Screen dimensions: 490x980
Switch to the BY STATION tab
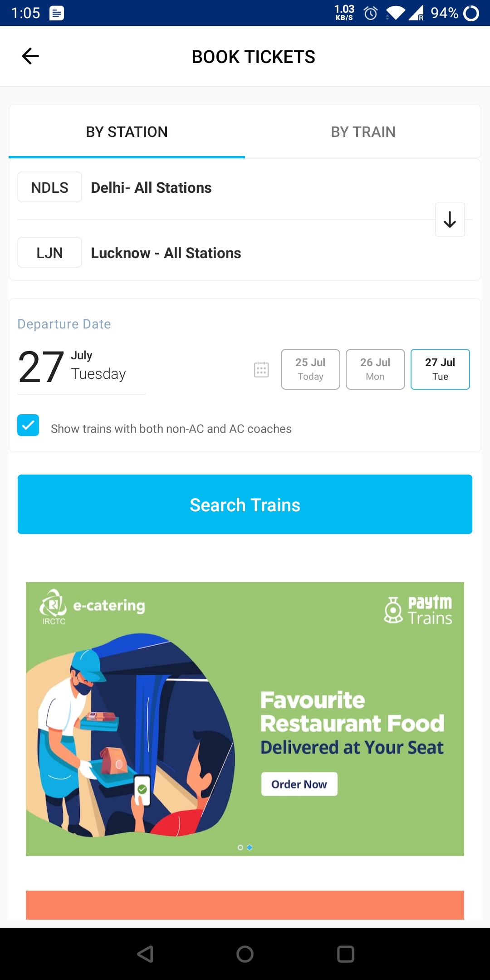coord(127,132)
